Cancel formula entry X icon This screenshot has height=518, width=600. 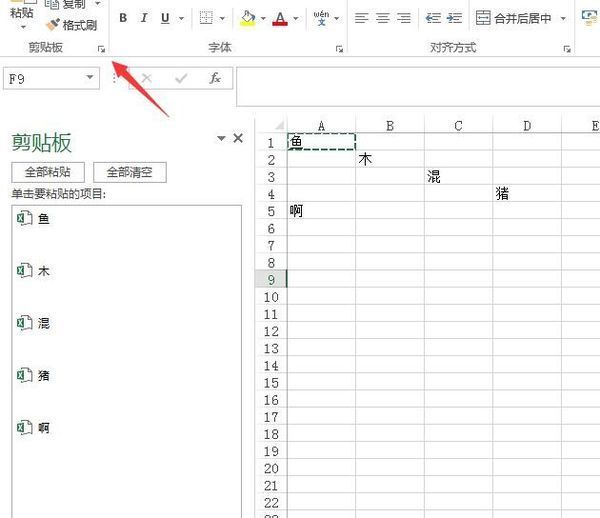tap(147, 78)
